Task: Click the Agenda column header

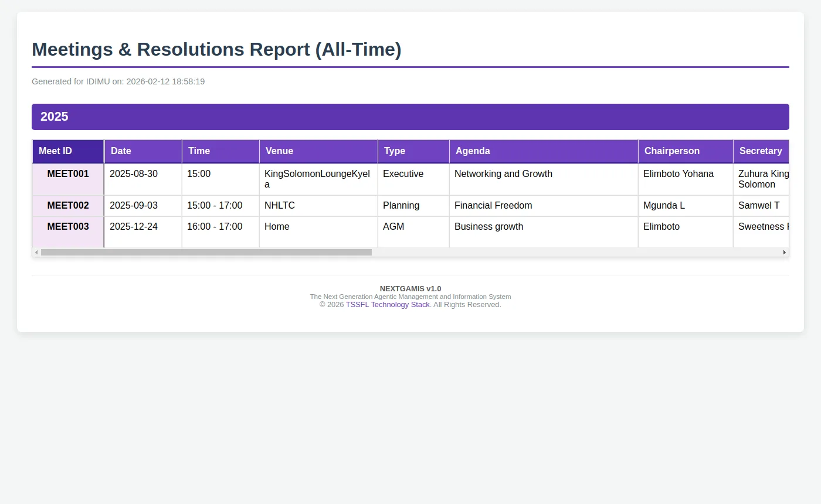Action: coord(544,151)
